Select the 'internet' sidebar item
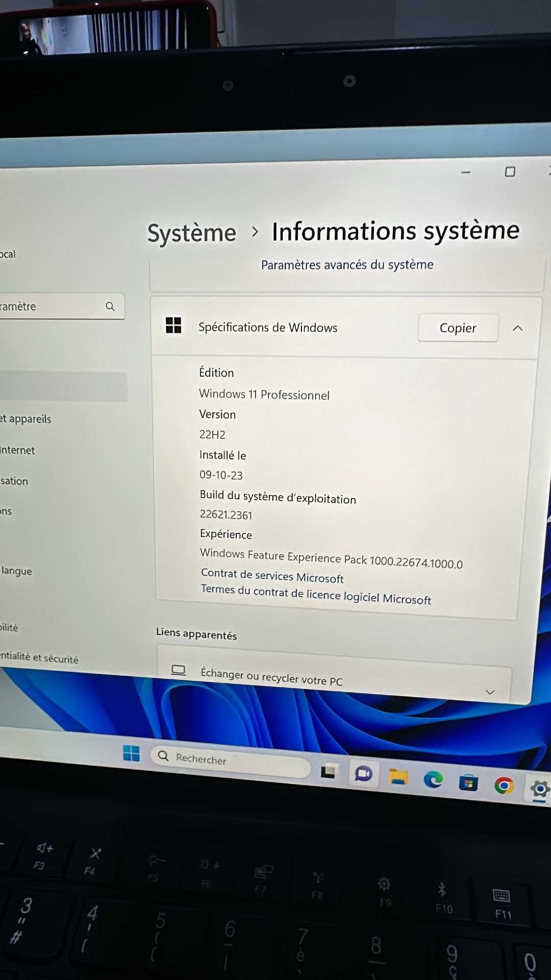 17,450
